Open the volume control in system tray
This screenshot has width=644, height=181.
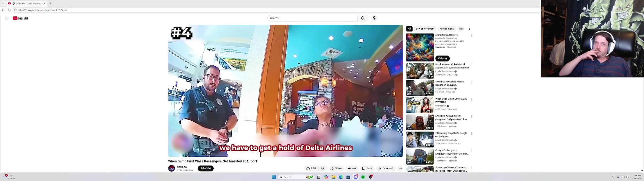pos(627,177)
